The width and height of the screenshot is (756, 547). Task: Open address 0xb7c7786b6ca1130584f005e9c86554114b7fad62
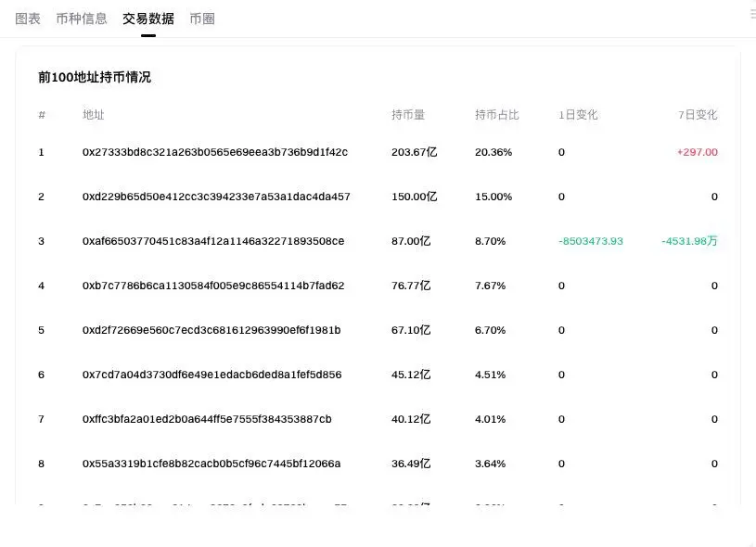(x=213, y=286)
